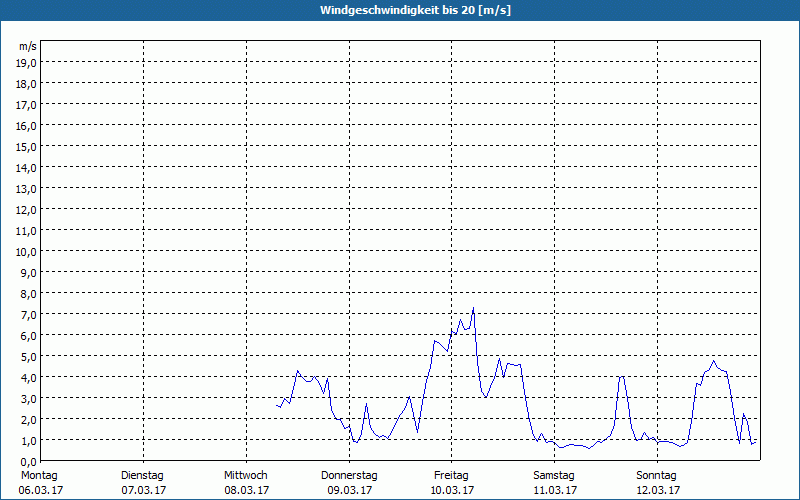Click the 'Dienstag' day label
This screenshot has height=500, width=800.
(x=142, y=476)
